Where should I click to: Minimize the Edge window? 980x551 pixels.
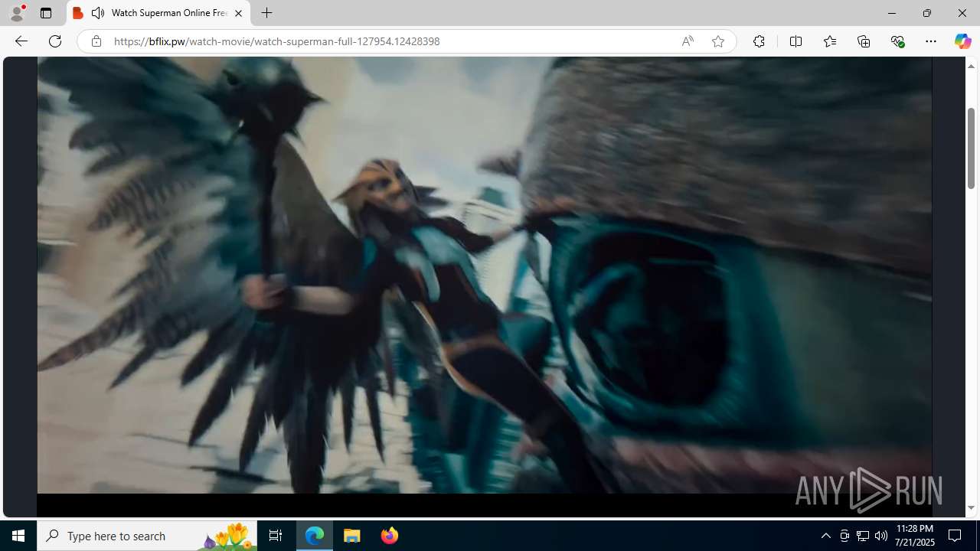pyautogui.click(x=892, y=13)
